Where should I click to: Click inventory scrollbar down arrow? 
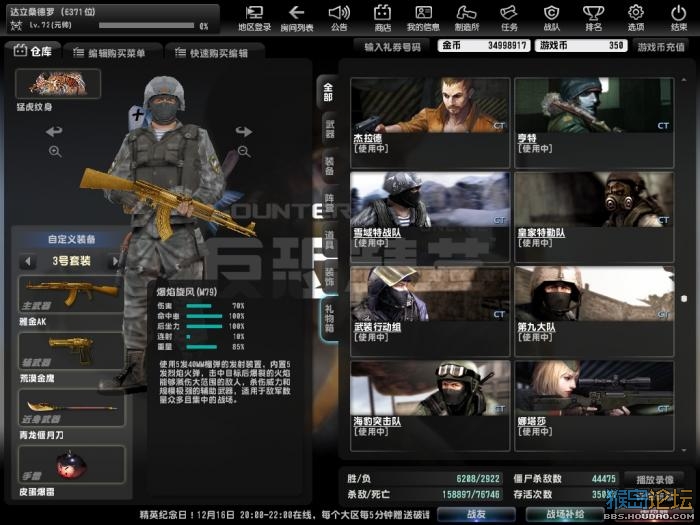click(x=684, y=450)
